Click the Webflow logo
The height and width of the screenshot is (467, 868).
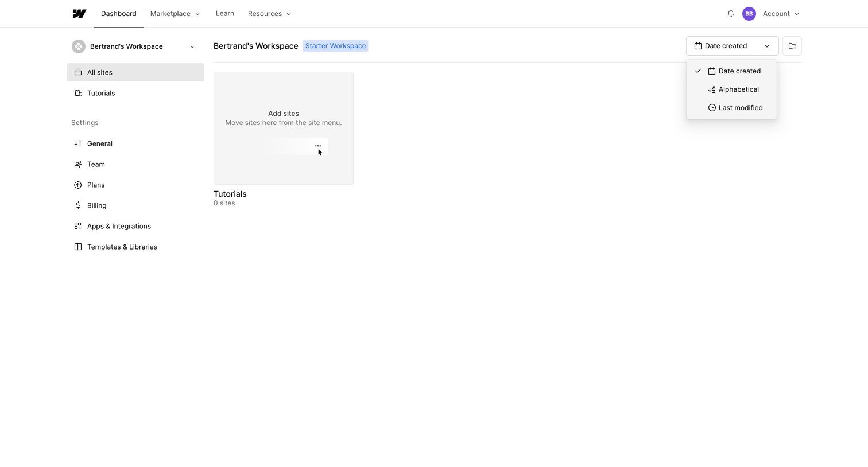click(79, 14)
